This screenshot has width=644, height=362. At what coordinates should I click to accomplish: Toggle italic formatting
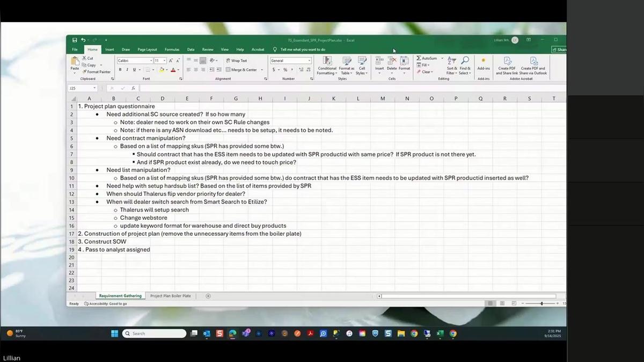[x=127, y=69]
